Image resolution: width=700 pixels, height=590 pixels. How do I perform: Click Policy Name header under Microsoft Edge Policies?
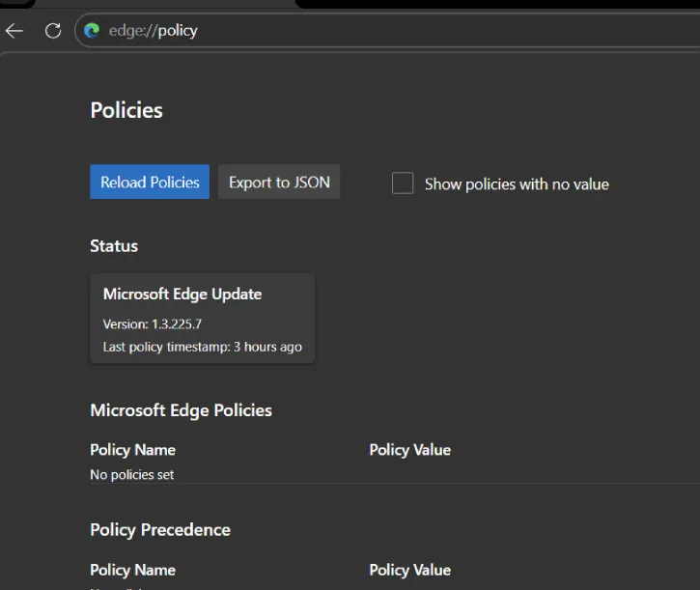132,450
